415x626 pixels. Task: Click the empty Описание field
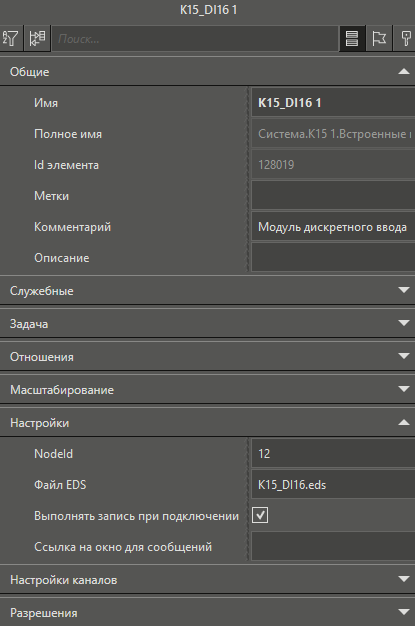point(333,258)
